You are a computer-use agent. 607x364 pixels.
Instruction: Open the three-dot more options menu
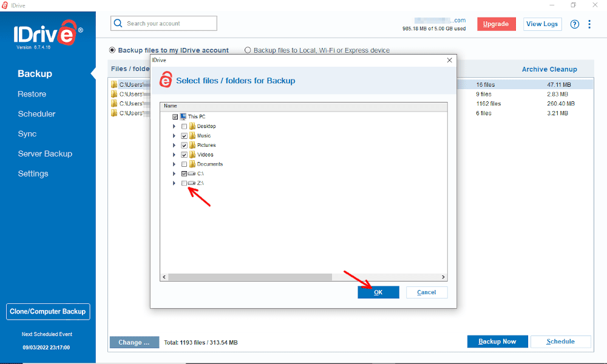pyautogui.click(x=589, y=24)
